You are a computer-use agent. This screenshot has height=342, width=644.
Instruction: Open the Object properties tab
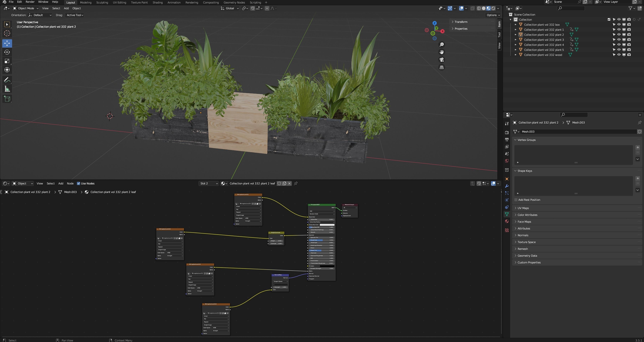pos(507,179)
